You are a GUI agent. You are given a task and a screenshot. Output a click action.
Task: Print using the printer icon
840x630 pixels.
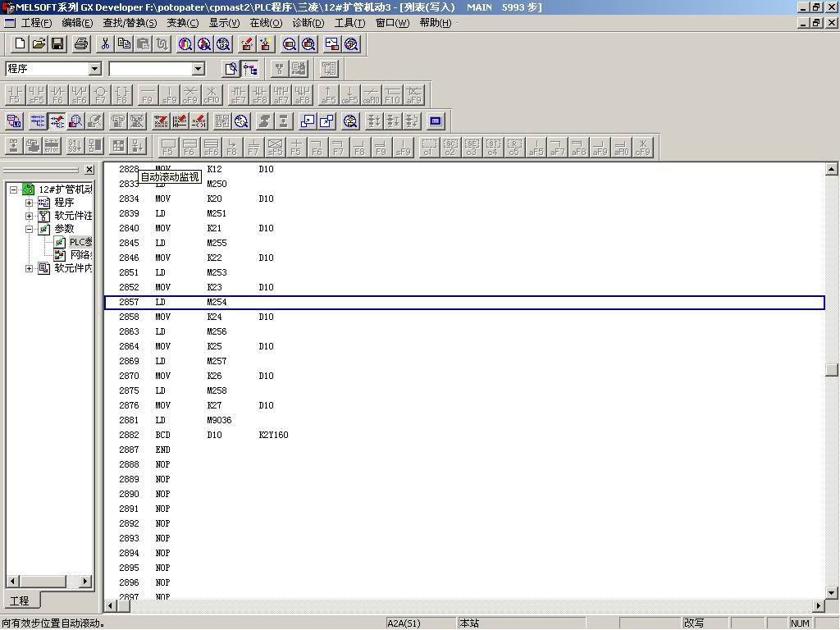81,44
